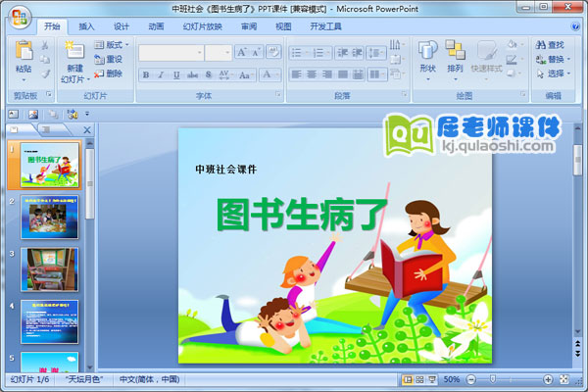Click the Cut scissors icon
The height and width of the screenshot is (392, 588).
pos(45,45)
